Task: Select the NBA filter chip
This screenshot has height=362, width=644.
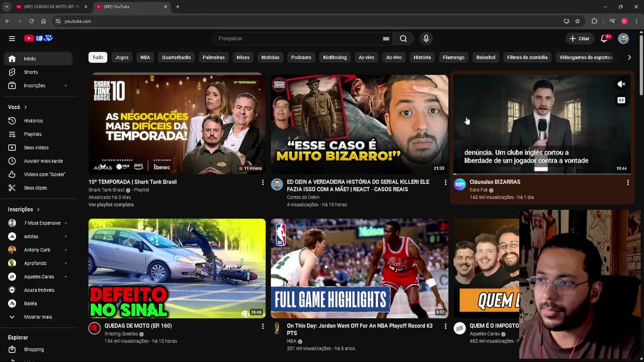Action: pos(145,57)
